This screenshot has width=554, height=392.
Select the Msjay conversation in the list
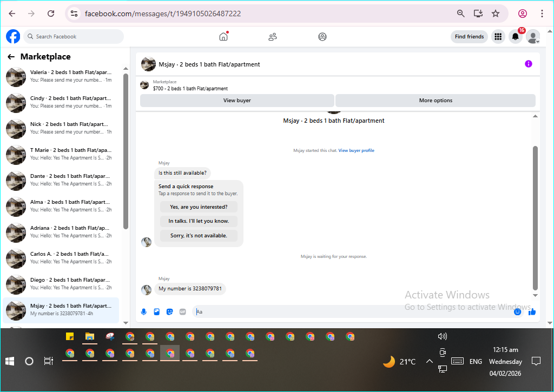[61, 310]
